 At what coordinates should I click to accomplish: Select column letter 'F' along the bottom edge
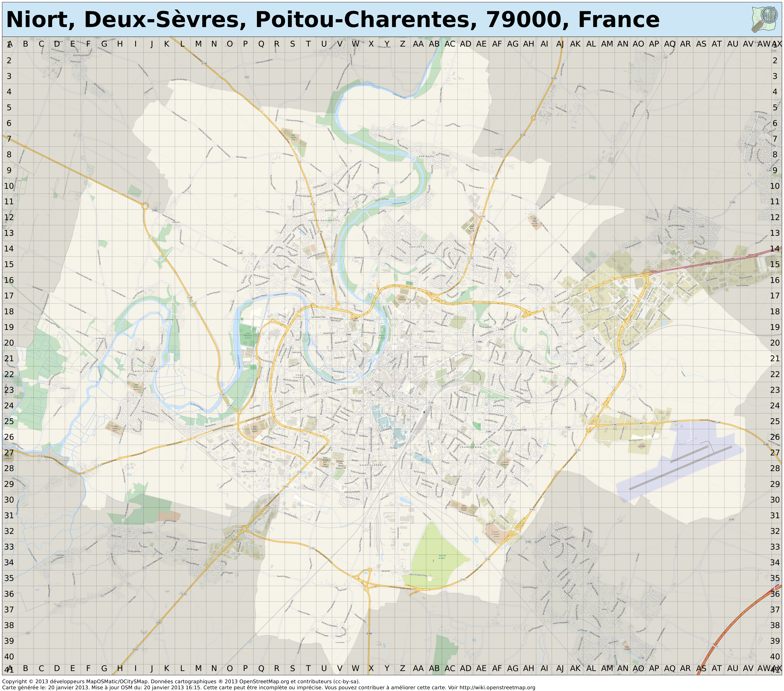click(88, 668)
